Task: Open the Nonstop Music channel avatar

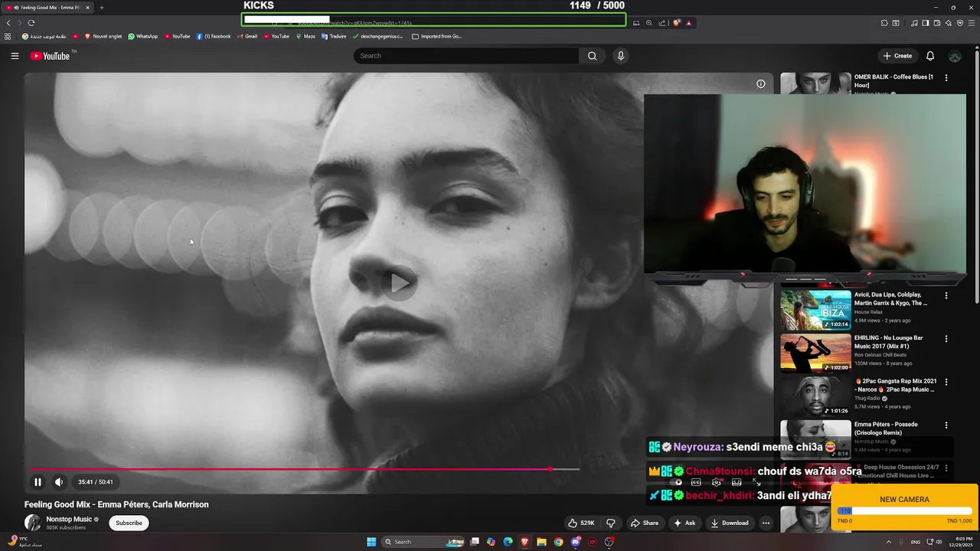Action: tap(33, 523)
